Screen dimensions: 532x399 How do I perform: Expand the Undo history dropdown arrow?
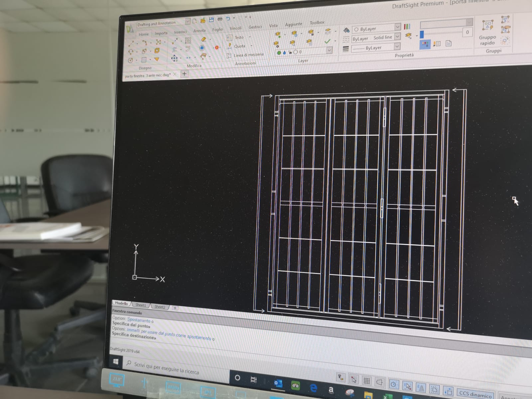(x=234, y=18)
